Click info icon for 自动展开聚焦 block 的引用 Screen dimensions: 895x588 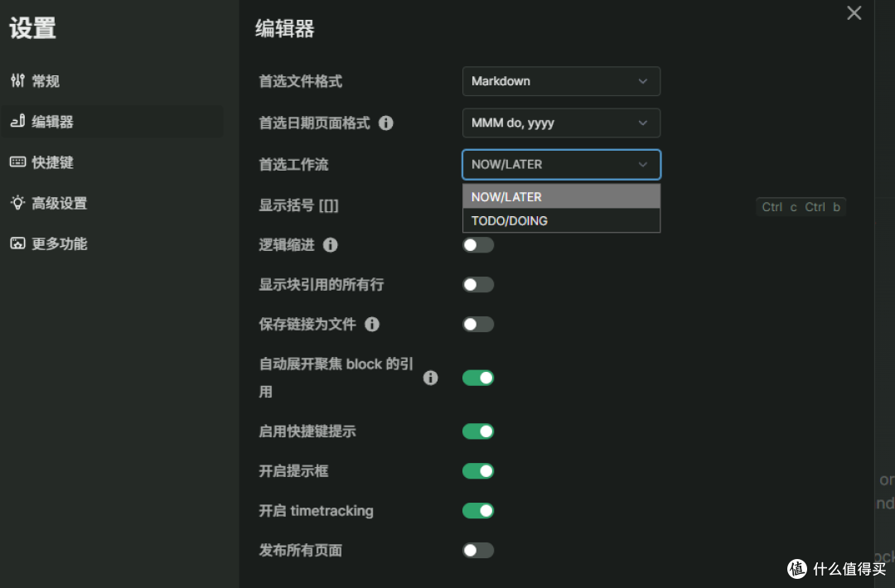tap(430, 378)
